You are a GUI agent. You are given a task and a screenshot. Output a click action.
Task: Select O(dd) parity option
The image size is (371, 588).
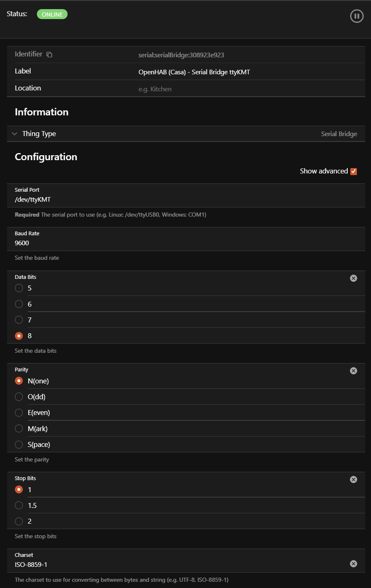pos(19,397)
